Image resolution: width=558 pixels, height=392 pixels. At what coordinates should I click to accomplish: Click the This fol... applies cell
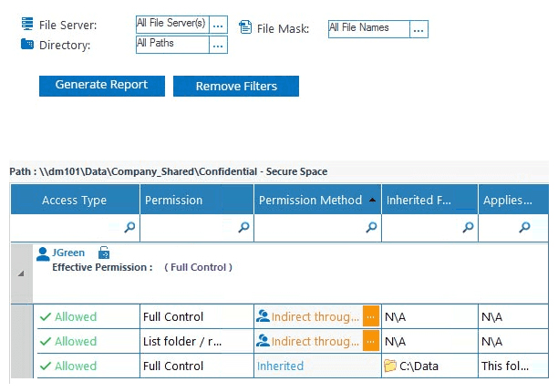coord(513,366)
